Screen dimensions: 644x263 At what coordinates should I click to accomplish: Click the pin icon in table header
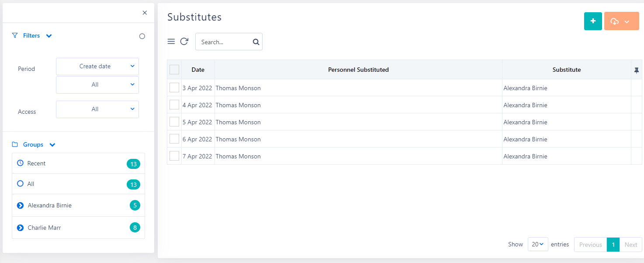pyautogui.click(x=637, y=70)
